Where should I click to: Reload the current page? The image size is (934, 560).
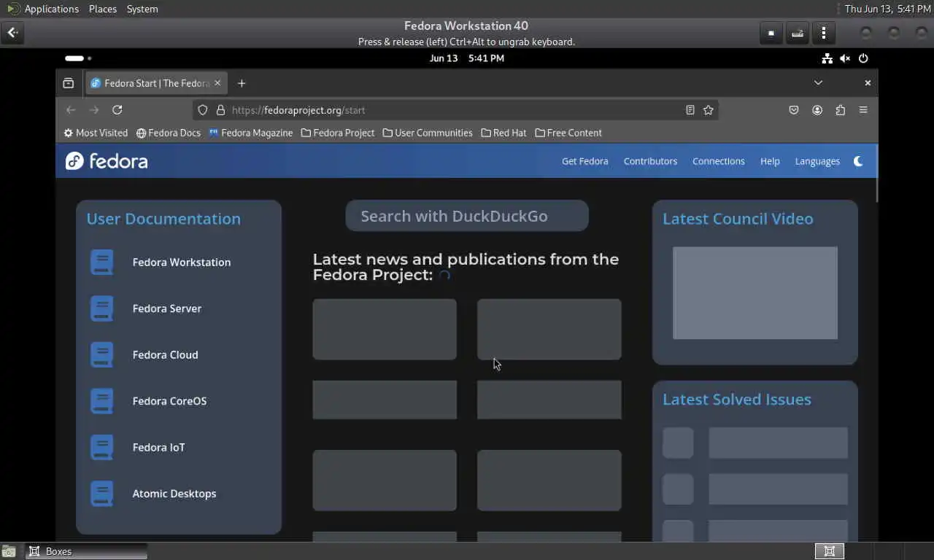click(117, 110)
